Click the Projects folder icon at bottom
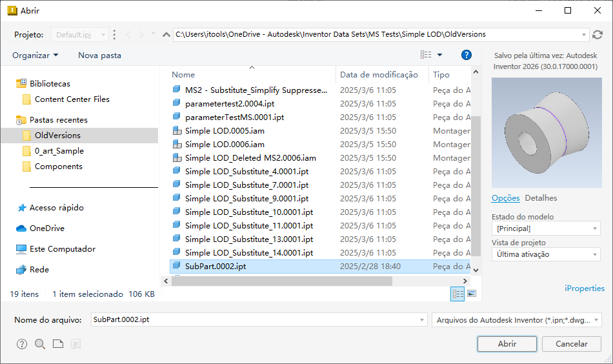The width and height of the screenshot is (613, 364). click(58, 344)
